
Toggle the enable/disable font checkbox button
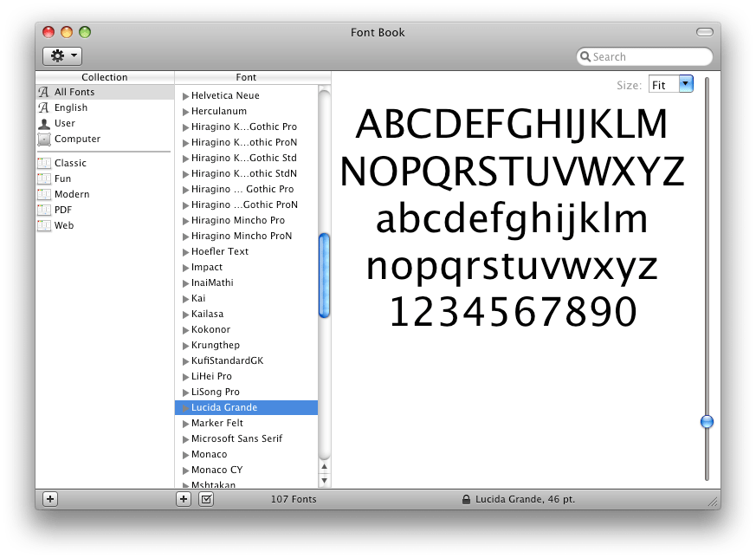point(206,499)
